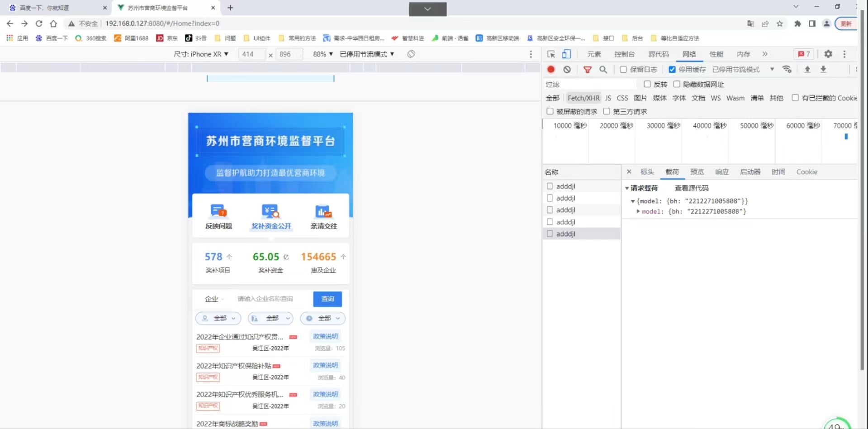Open the 尺寸 iPhone XR device dropdown
The image size is (868, 429).
(x=201, y=54)
